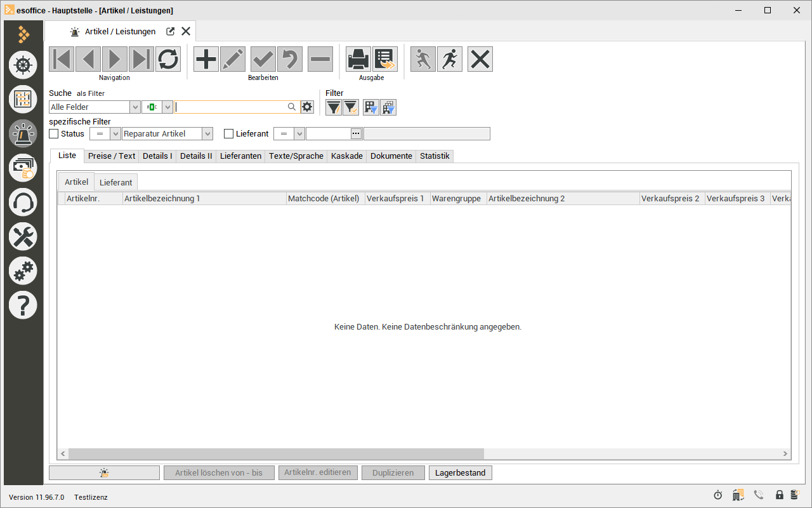
Task: Click the Lagerbestand button
Action: tap(461, 472)
